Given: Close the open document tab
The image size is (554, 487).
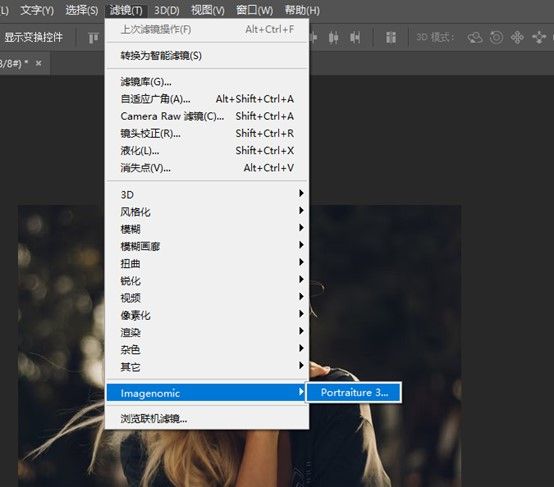Looking at the screenshot, I should tap(39, 63).
